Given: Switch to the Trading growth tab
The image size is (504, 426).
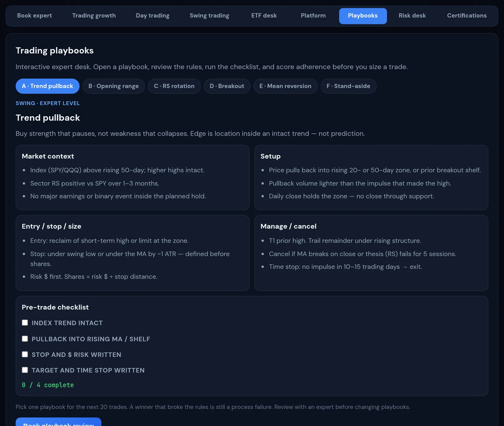Looking at the screenshot, I should tap(94, 16).
